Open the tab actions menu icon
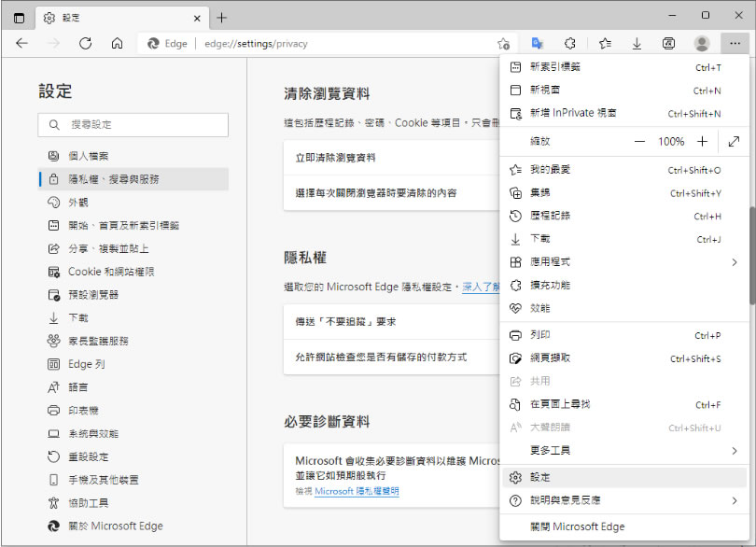This screenshot has width=756, height=547. coord(19,18)
